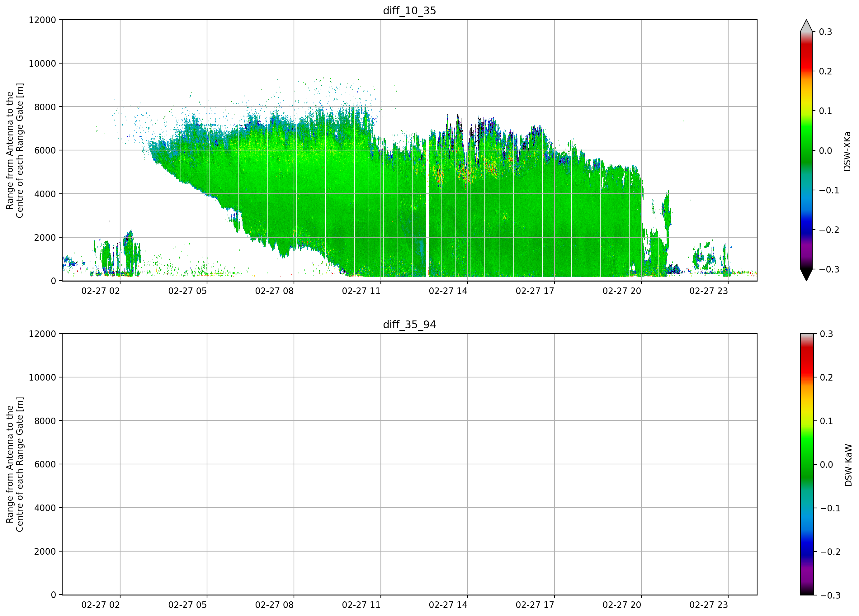
Task: Click the 12000 y-tick of diff_35_94
Action: (42, 334)
